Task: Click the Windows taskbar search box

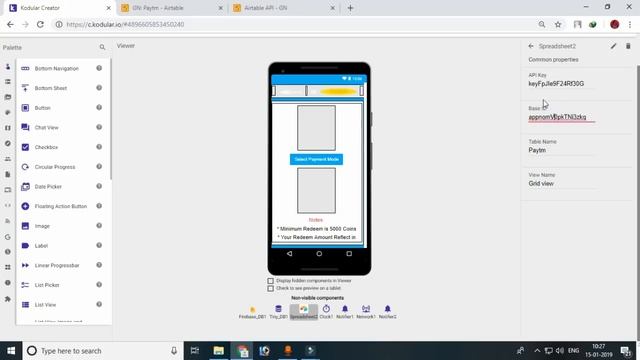Action: coord(103,351)
